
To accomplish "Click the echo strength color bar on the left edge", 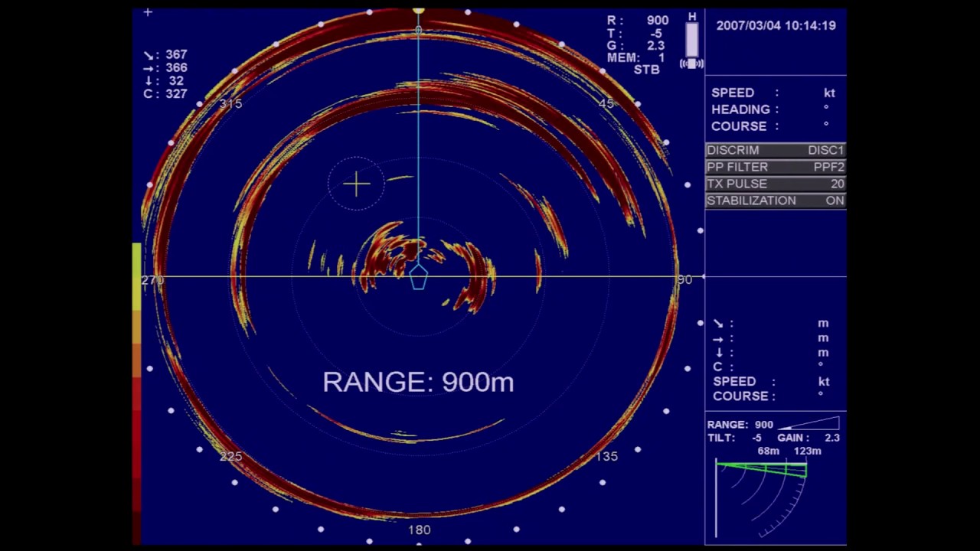I will click(136, 393).
